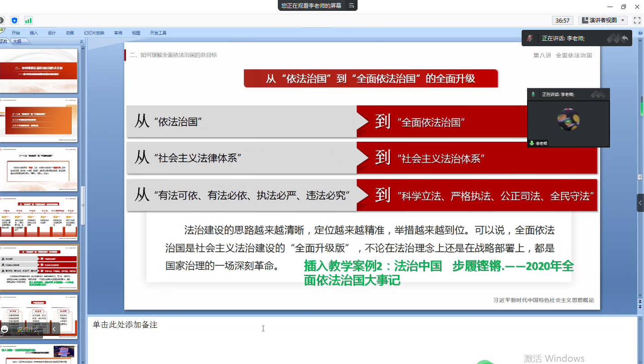
Task: Switch to the 幻灯片 slides tab
Action: click(4, 41)
